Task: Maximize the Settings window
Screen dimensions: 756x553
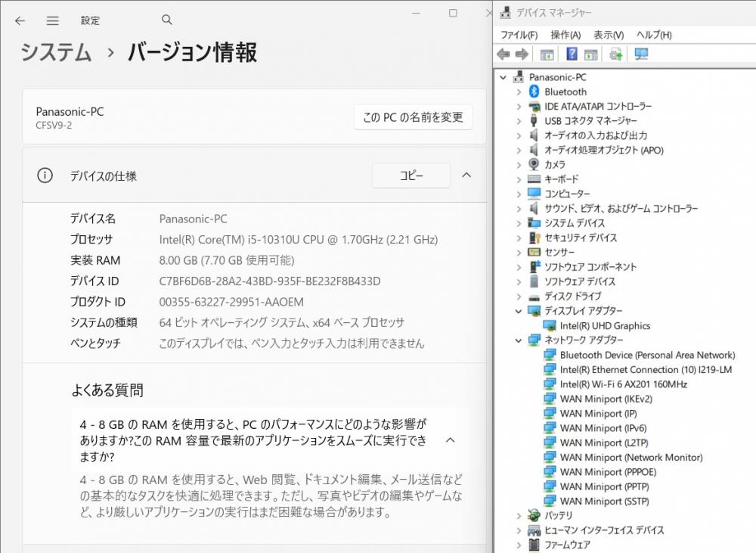Action: [453, 13]
